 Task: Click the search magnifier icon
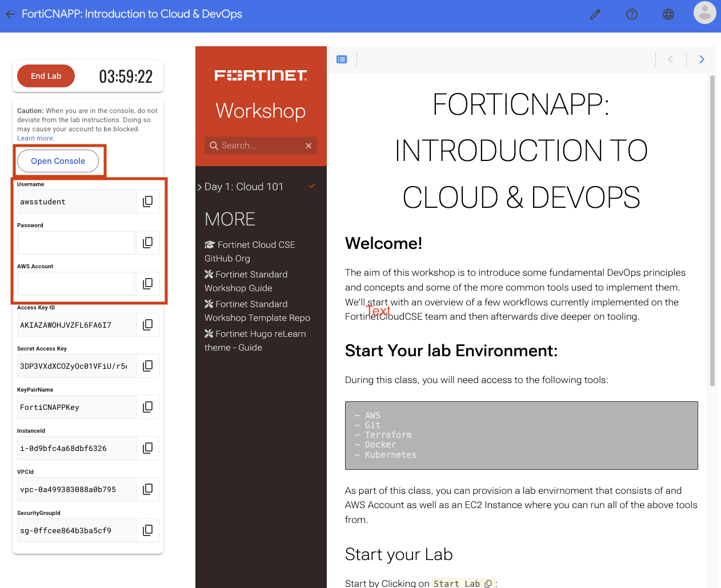pyautogui.click(x=214, y=146)
